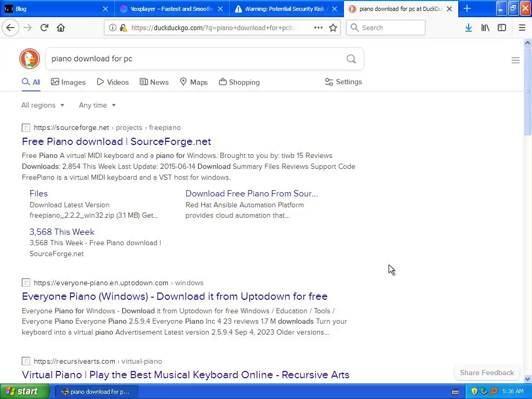Open the Files sublink
Screen dimensions: 532x399
click(x=38, y=193)
